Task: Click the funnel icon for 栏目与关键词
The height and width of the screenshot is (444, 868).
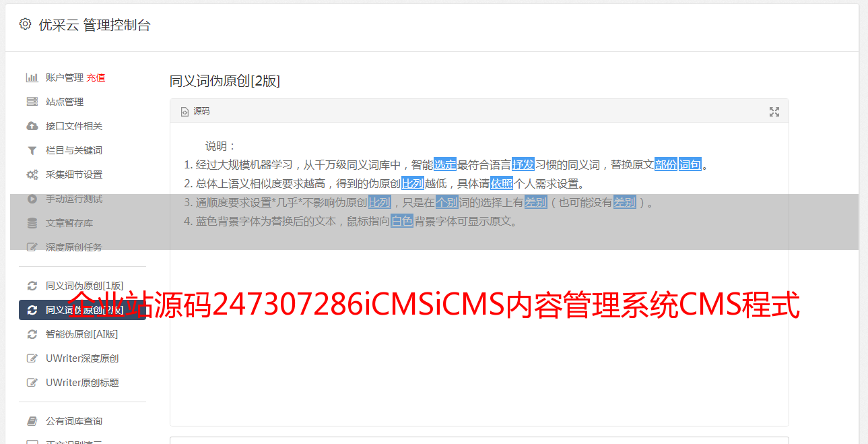Action: coord(32,150)
